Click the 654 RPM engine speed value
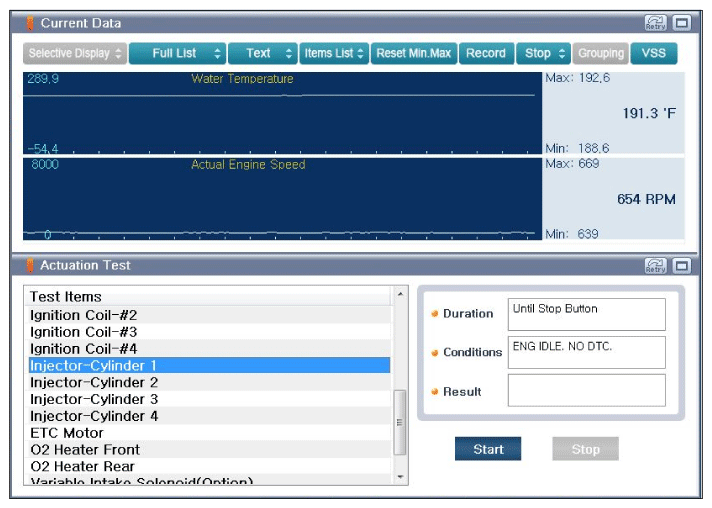The width and height of the screenshot is (712, 508). 646,199
